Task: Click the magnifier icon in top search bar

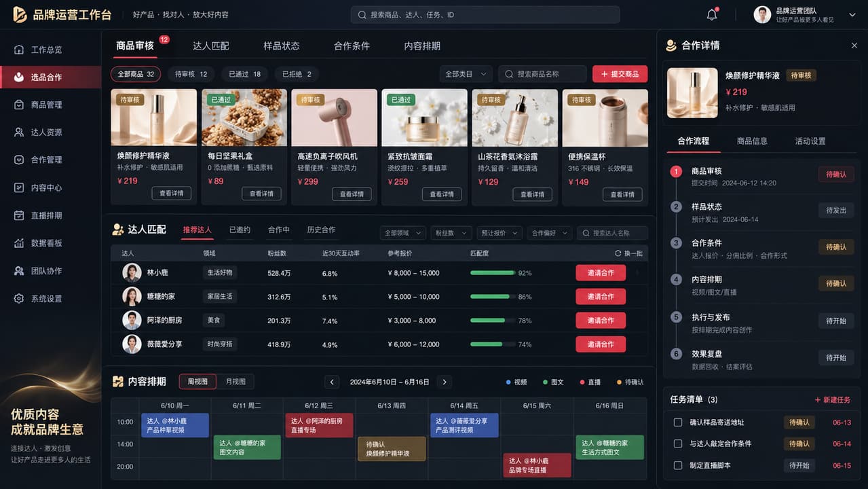Action: pyautogui.click(x=363, y=15)
